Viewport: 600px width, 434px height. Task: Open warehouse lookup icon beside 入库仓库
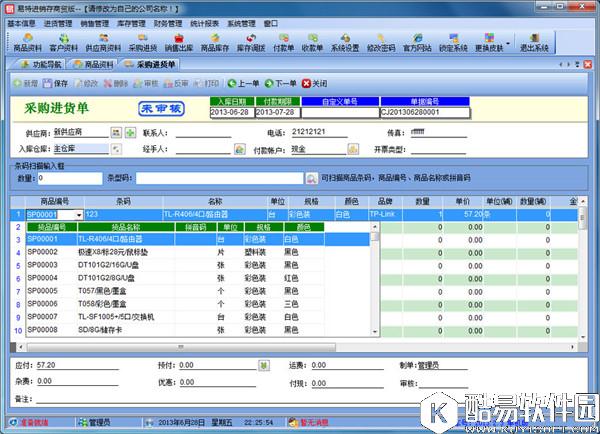tap(116, 149)
